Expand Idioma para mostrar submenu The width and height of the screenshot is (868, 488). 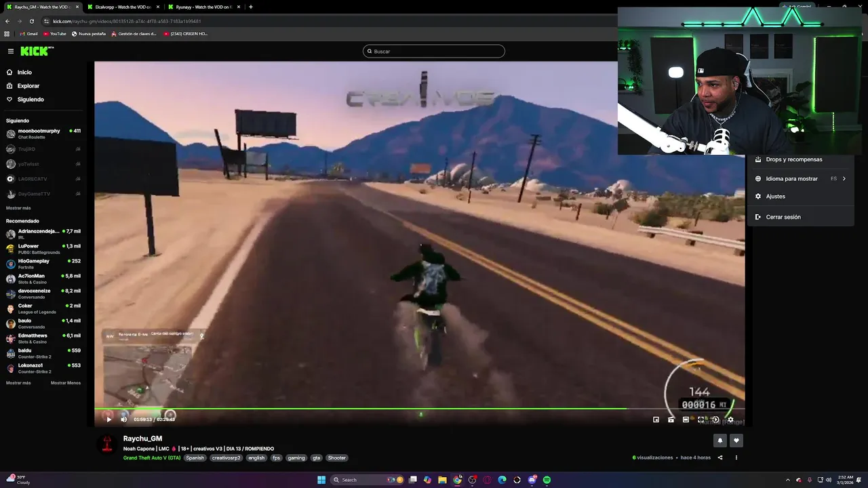[800, 179]
